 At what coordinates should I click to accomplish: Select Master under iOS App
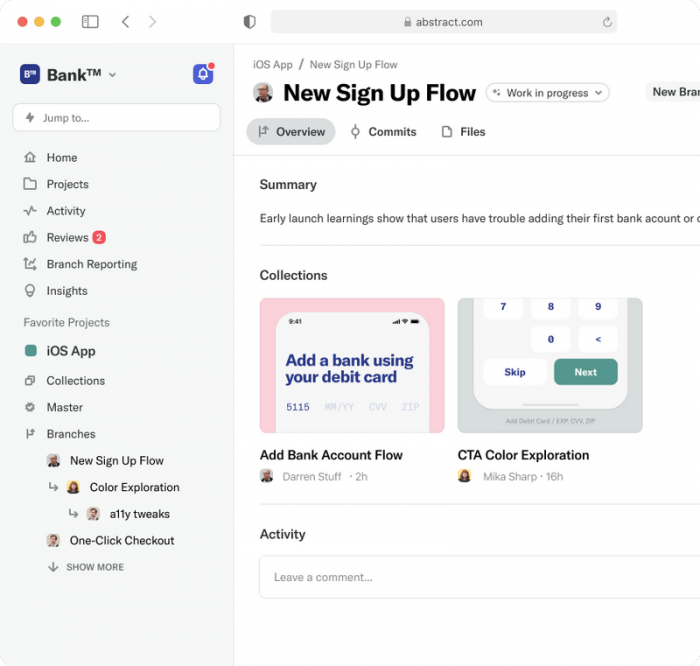(x=65, y=408)
